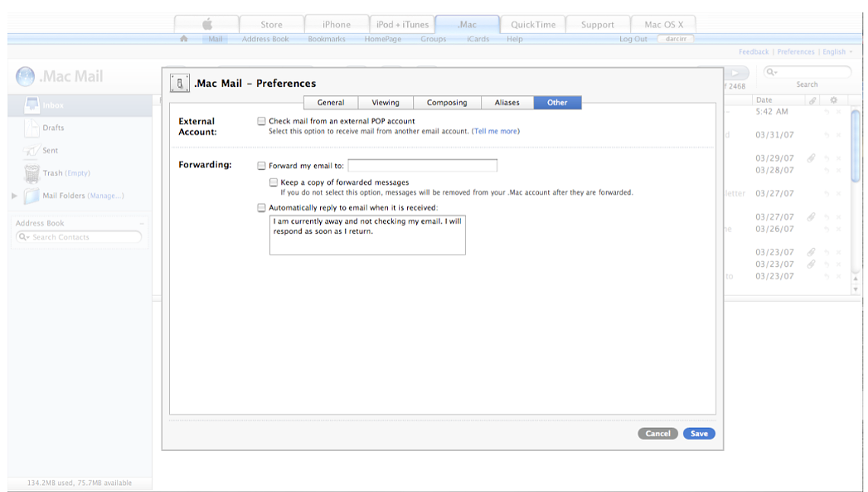Open the QuickTime tab
Viewport: 868px width, 492px height.
pos(533,24)
